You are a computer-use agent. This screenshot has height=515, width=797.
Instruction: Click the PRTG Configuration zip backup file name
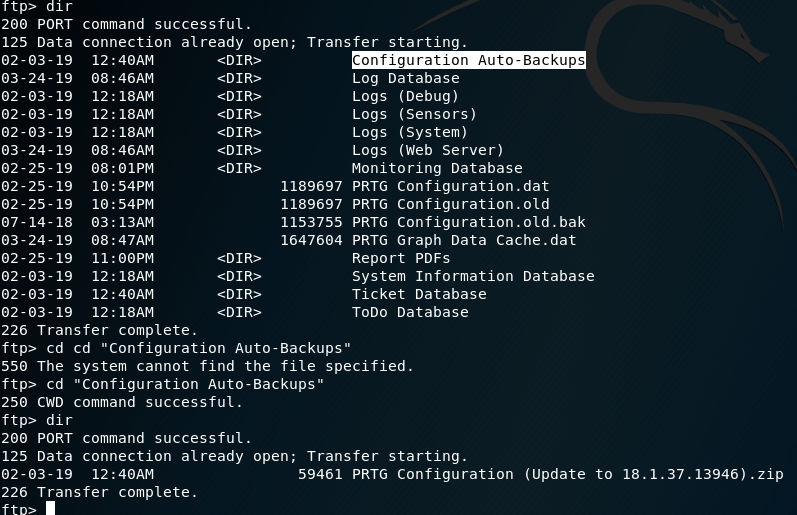point(567,474)
